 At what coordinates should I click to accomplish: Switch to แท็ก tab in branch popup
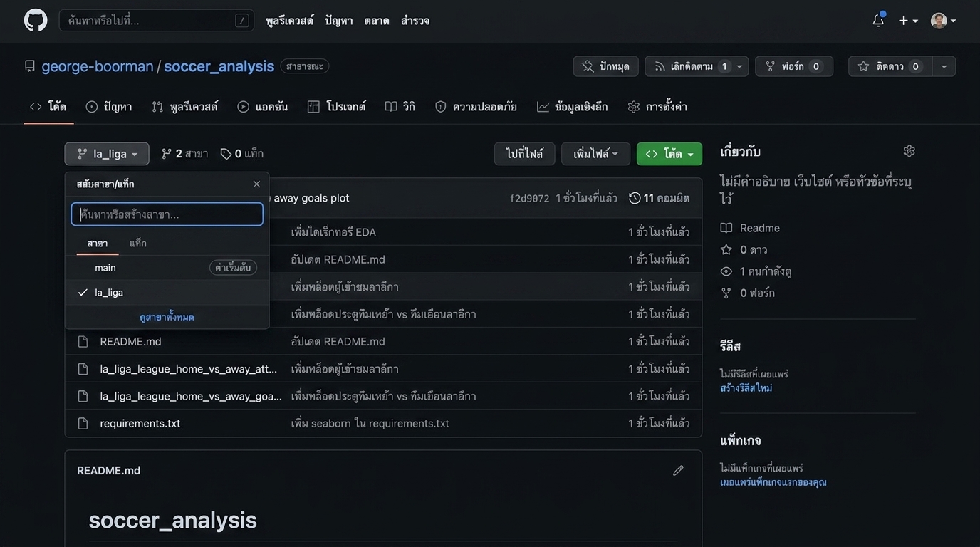[138, 244]
